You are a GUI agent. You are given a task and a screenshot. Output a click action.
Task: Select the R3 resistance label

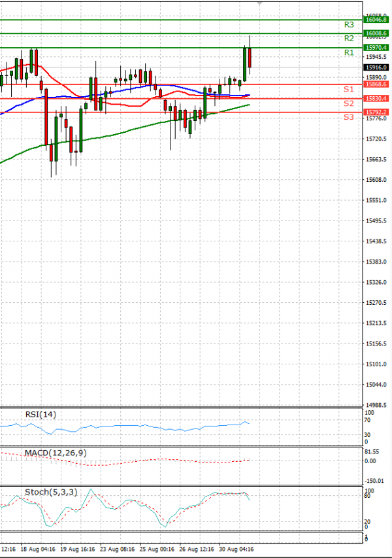349,25
